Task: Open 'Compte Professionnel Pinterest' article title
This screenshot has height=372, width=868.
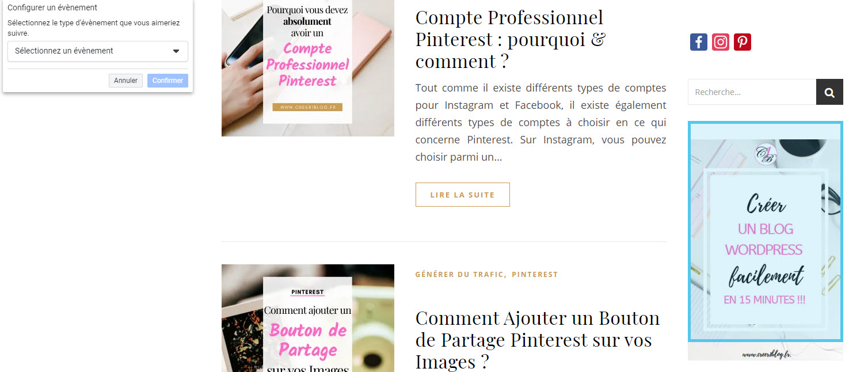Action: click(x=511, y=39)
